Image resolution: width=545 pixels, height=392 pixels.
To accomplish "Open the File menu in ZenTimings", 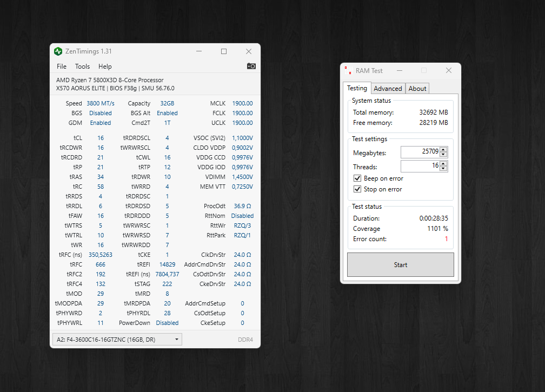I will point(62,67).
